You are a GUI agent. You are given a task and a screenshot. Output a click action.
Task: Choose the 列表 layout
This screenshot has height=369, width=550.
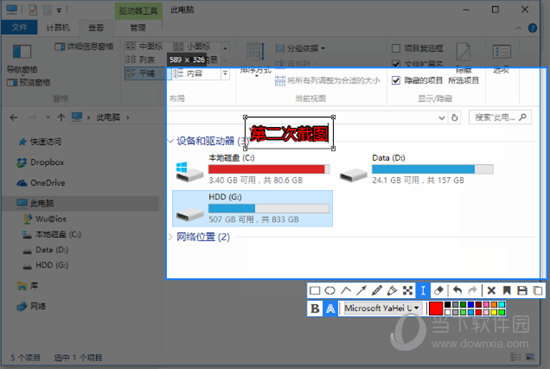point(140,60)
